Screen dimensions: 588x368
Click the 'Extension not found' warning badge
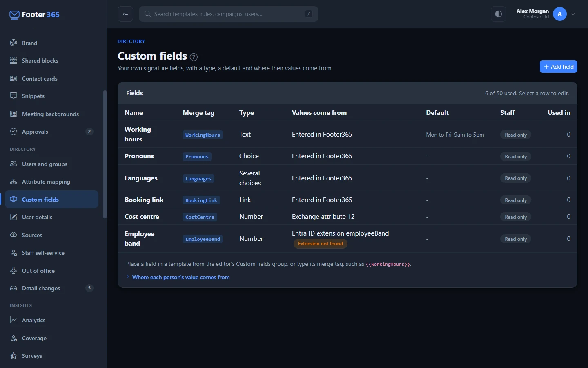click(321, 244)
